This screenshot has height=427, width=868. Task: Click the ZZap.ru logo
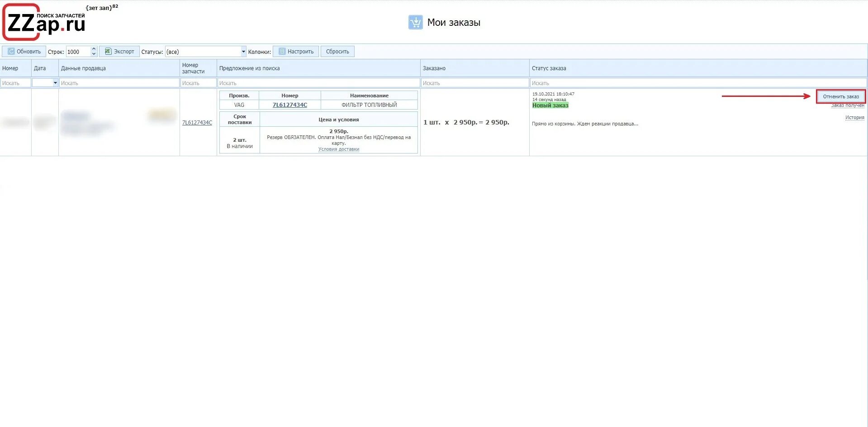click(x=44, y=22)
